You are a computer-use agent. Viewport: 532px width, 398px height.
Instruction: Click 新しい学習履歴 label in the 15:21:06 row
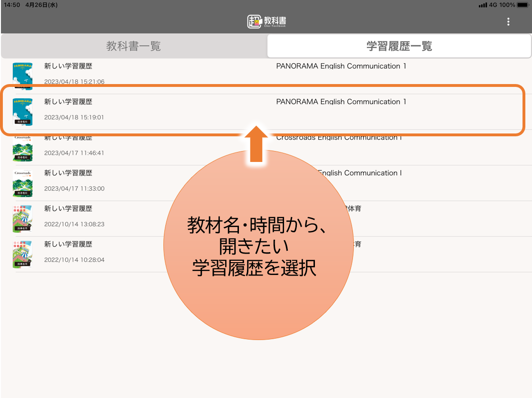point(68,66)
